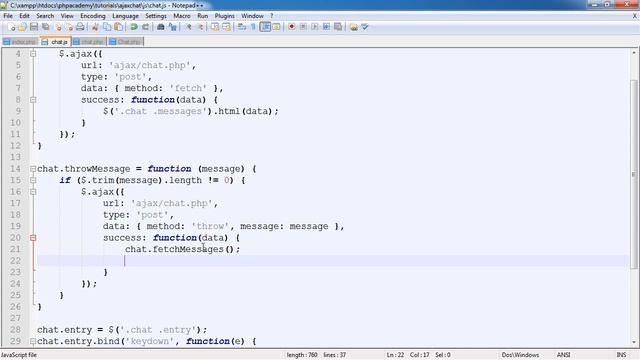Switch to the fourth tab Chat.php
The image size is (640, 360).
(x=126, y=42)
